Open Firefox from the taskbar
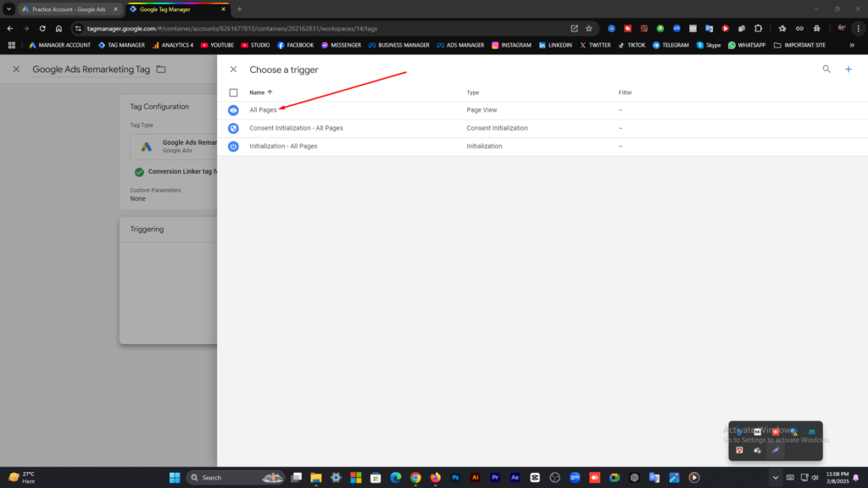 (435, 478)
